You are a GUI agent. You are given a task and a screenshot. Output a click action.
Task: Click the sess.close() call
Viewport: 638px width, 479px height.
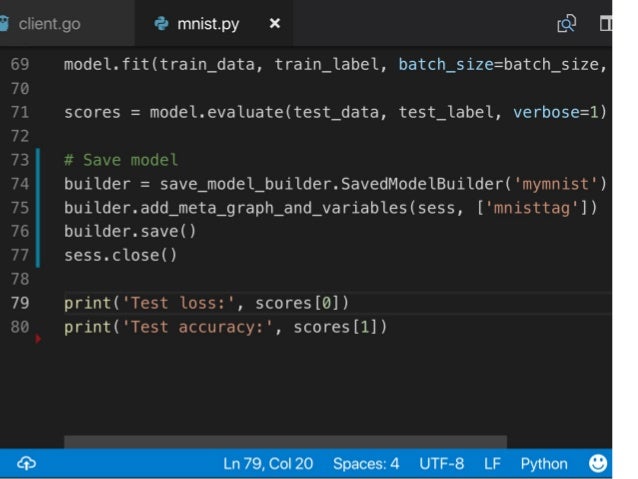tap(120, 256)
